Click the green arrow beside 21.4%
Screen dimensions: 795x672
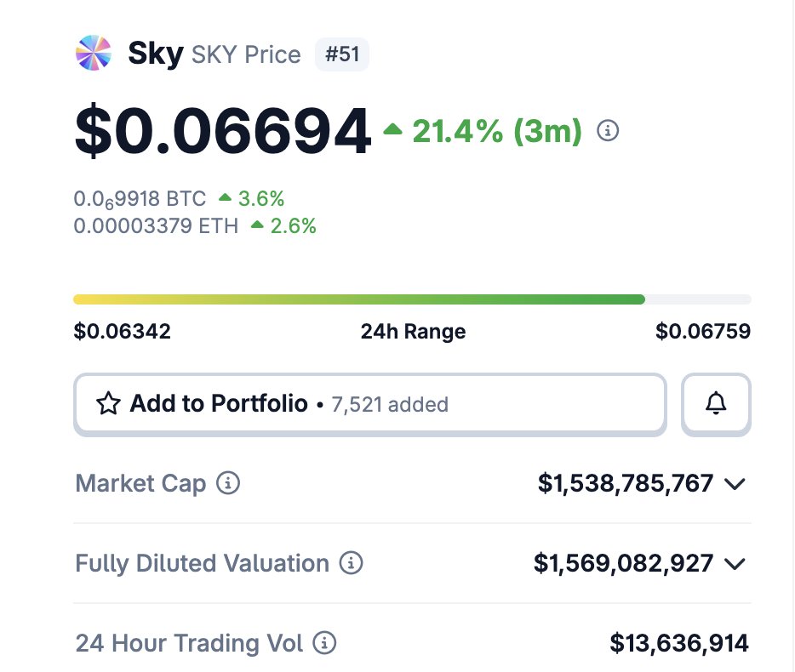pos(392,130)
